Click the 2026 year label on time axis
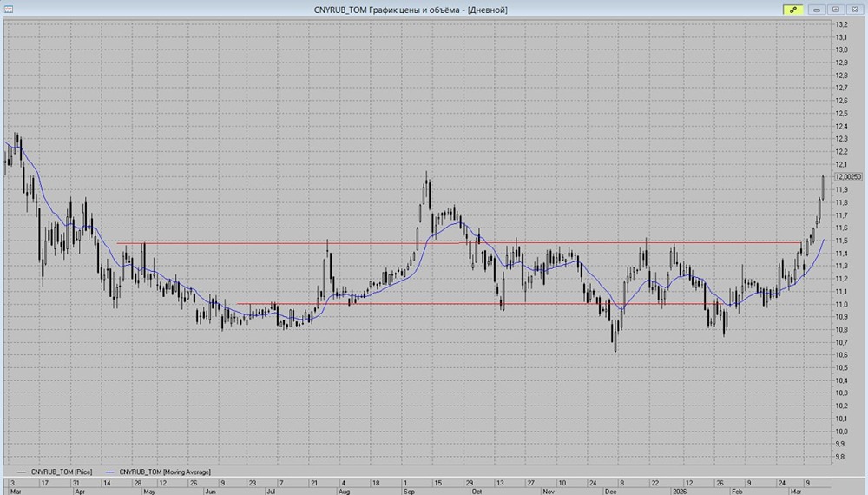The image size is (868, 495). pos(681,491)
